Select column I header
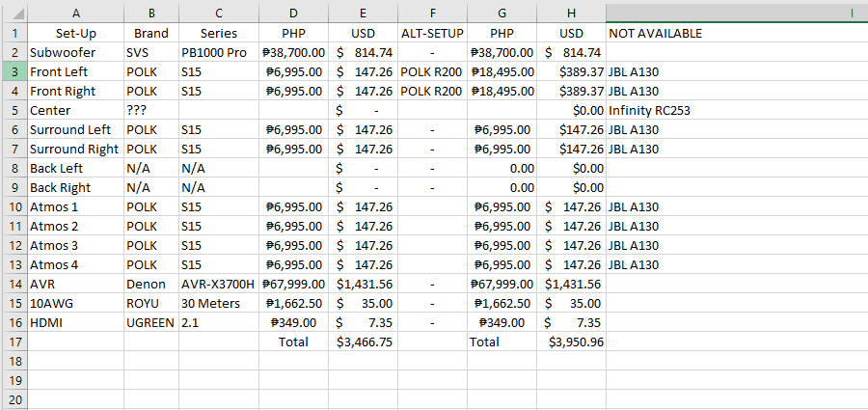 pos(737,14)
